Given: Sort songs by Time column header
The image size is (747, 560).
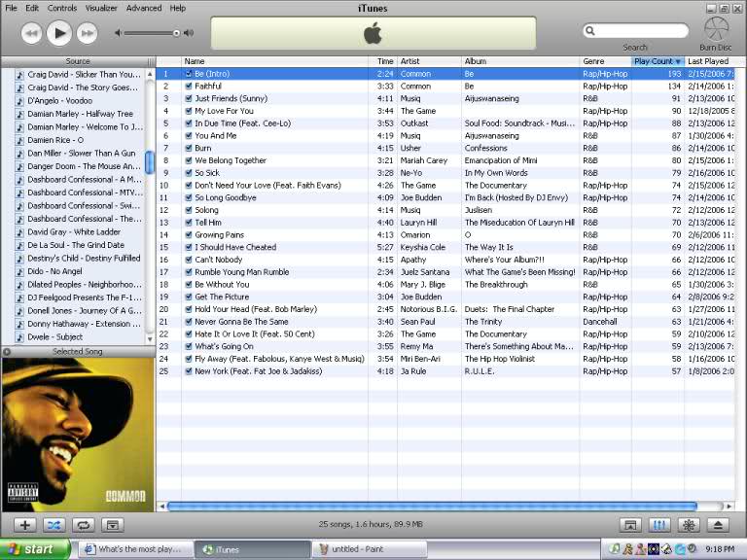Looking at the screenshot, I should (383, 61).
